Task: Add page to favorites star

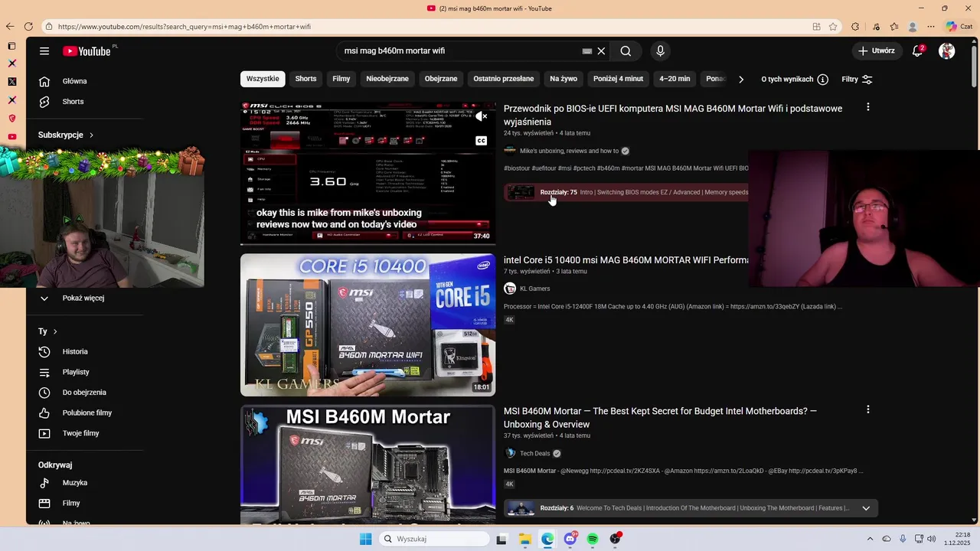Action: click(x=833, y=27)
